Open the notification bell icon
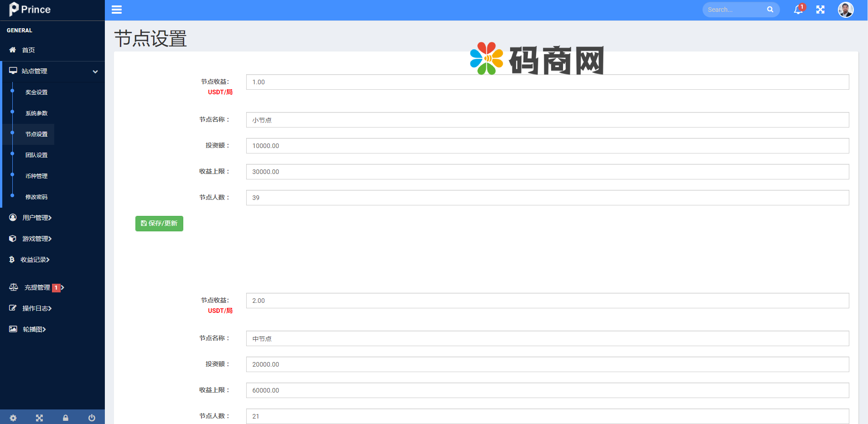This screenshot has width=868, height=424. 798,10
